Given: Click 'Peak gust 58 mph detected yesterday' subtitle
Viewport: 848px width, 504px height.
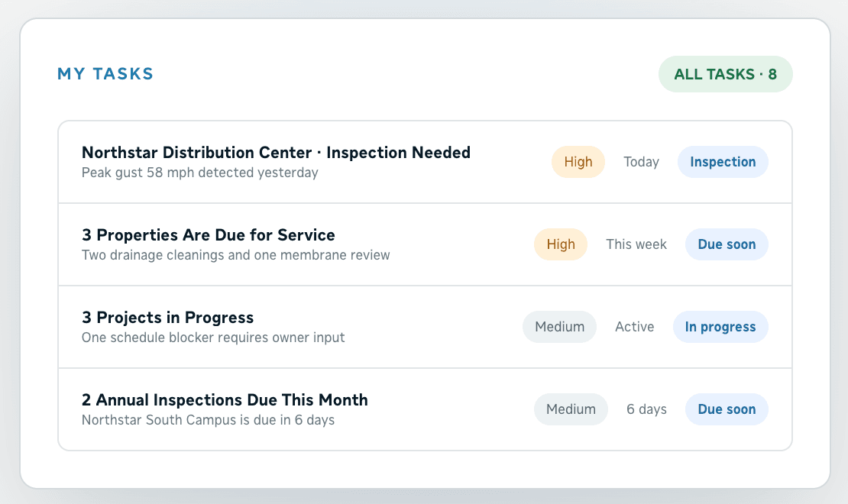Looking at the screenshot, I should (x=200, y=173).
